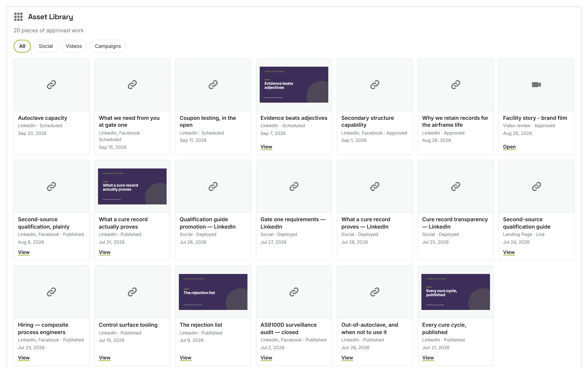Click the Autoclave capacity title text
Image resolution: width=588 pixels, height=368 pixels.
pos(42,118)
